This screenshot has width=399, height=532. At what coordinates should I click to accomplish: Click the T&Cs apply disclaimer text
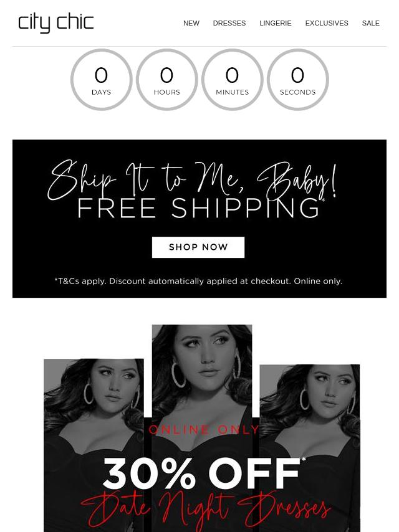[198, 282]
